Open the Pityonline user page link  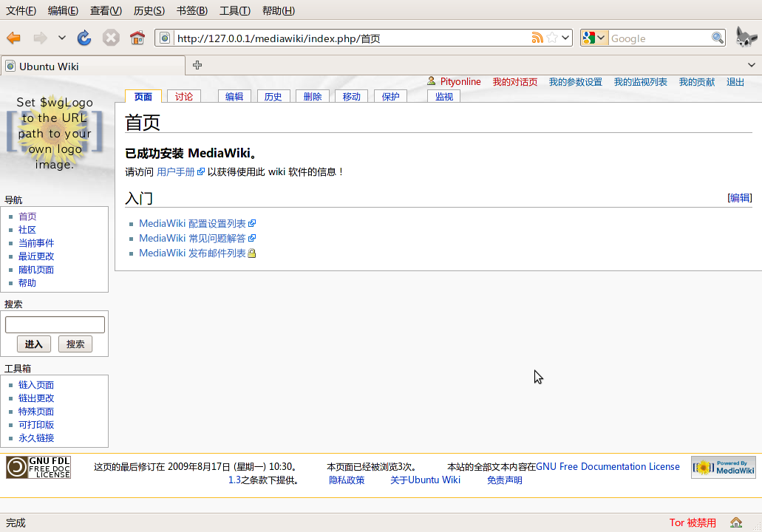(460, 81)
